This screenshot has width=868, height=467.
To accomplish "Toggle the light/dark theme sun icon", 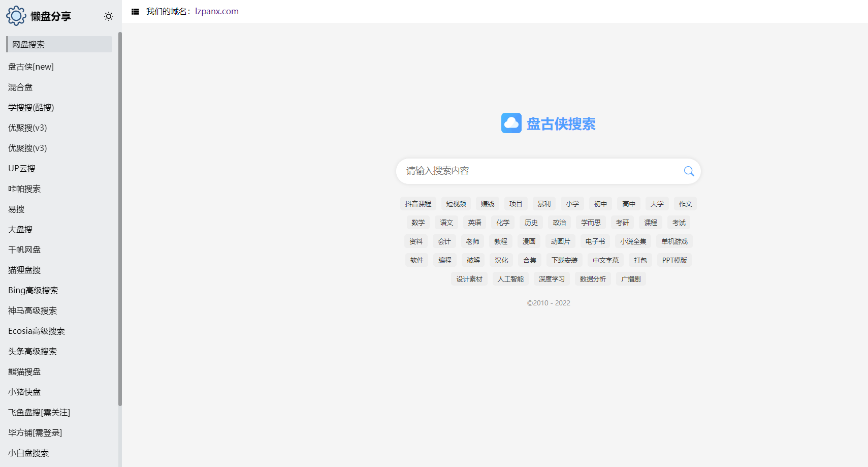I will coord(109,16).
